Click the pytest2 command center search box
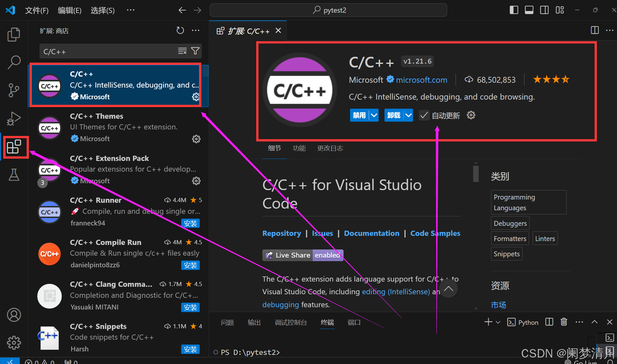Viewport: 617px width, 364px height. point(328,10)
